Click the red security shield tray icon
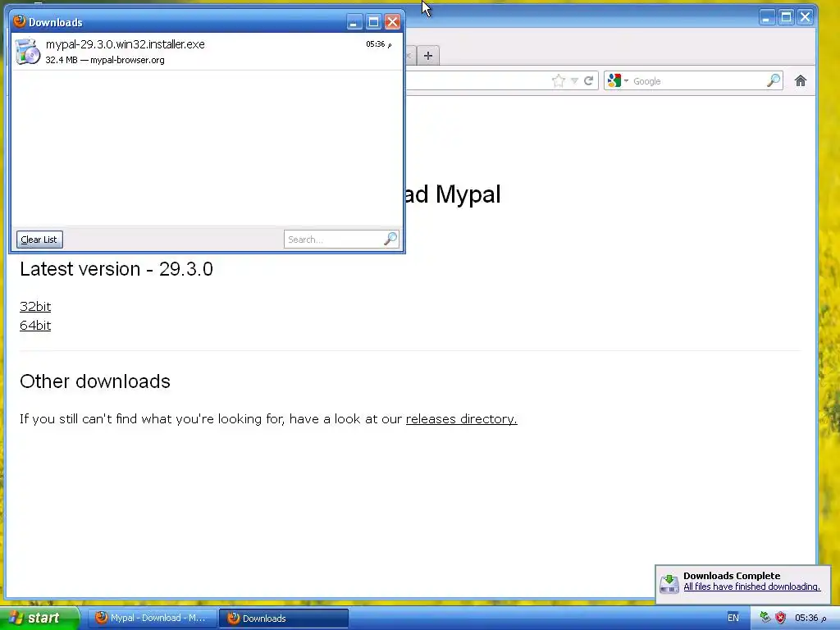 click(x=780, y=618)
